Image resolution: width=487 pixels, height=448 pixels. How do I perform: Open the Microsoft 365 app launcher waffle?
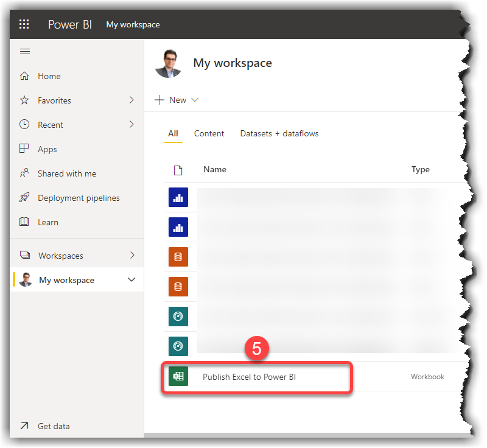(24, 24)
